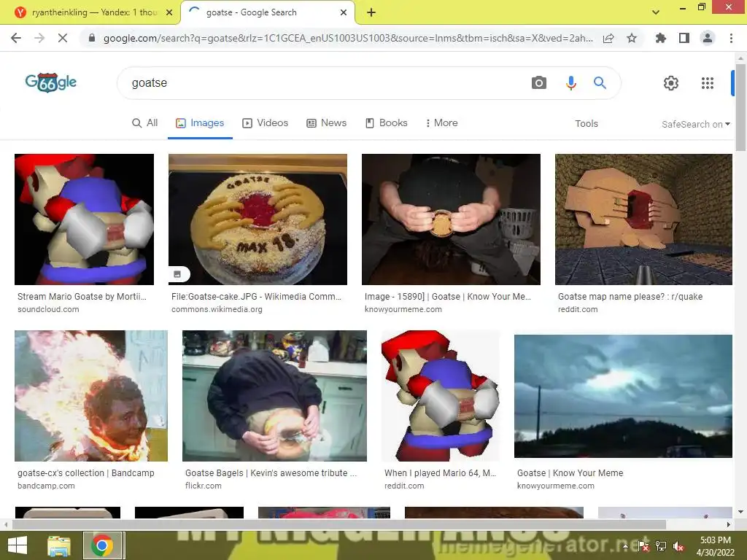Image resolution: width=747 pixels, height=560 pixels.
Task: Open the File:Goatse-cake.JPG Wikimedia result
Action: 256,297
